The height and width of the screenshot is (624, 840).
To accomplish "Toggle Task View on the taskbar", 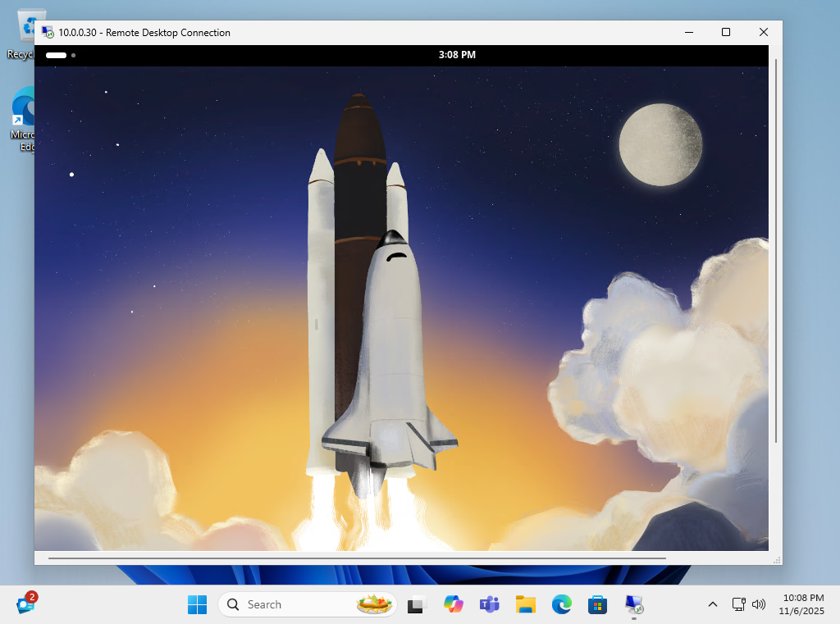I will click(x=417, y=604).
